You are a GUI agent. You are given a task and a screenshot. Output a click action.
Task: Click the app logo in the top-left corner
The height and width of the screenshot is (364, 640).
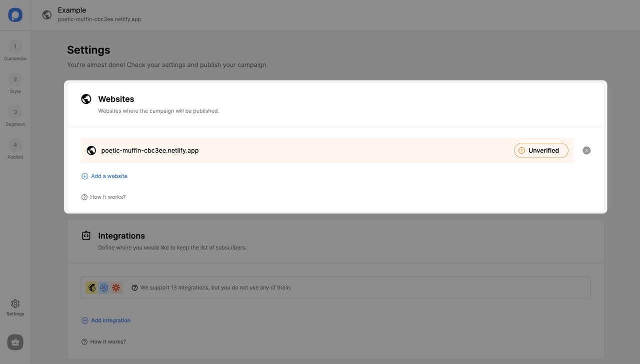pyautogui.click(x=15, y=14)
